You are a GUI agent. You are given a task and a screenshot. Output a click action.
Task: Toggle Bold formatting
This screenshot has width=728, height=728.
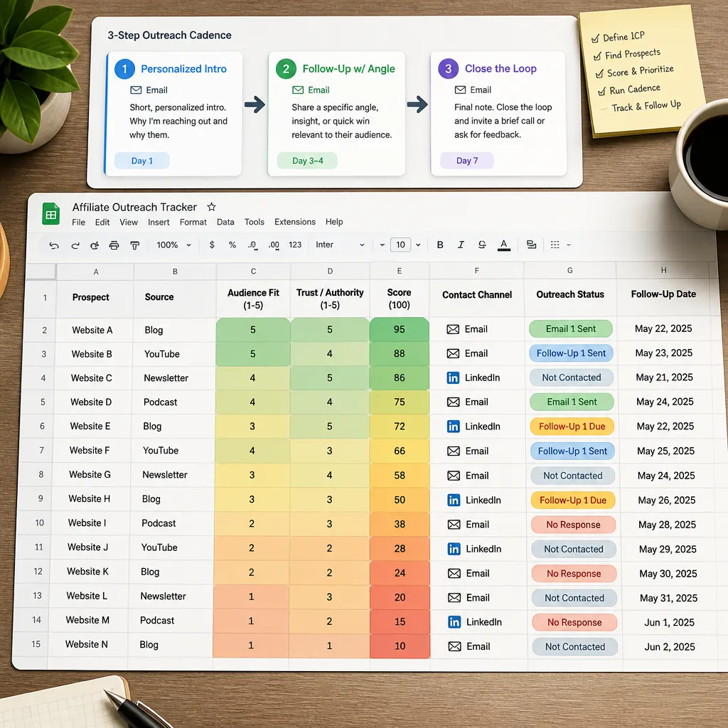click(440, 245)
